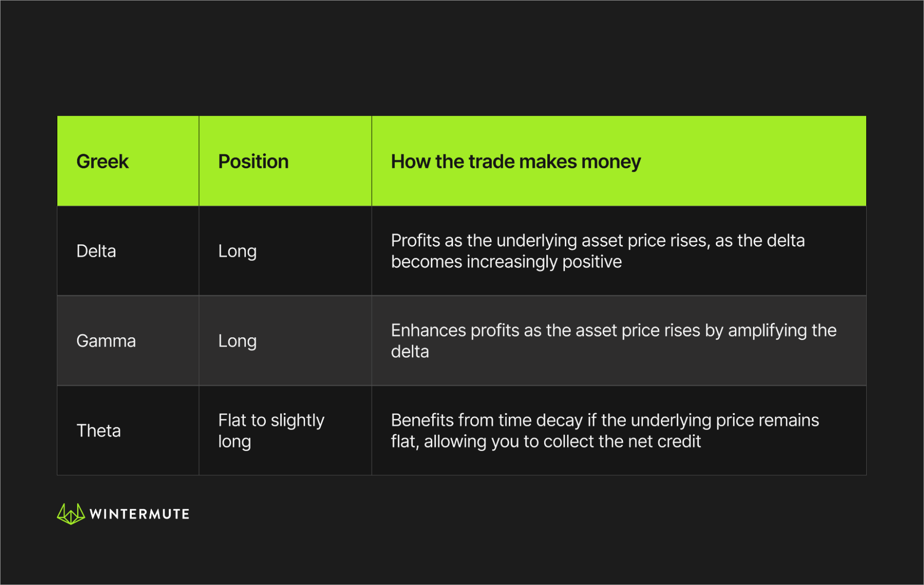Select the Theta row label

point(98,431)
